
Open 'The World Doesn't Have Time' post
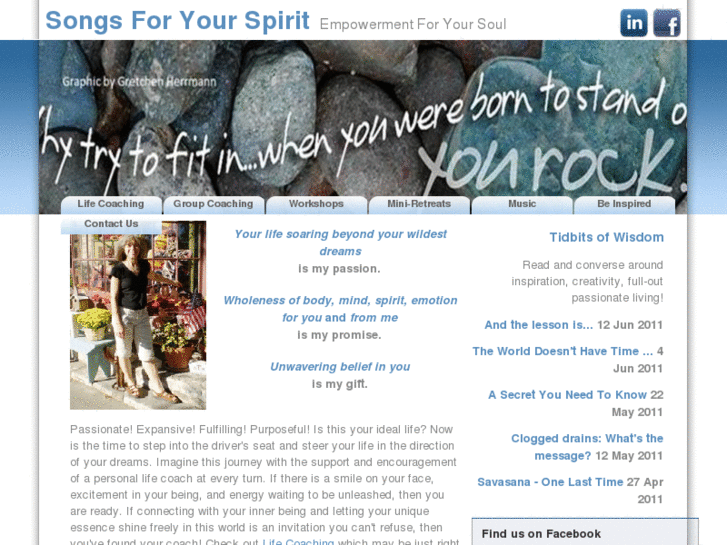point(562,352)
